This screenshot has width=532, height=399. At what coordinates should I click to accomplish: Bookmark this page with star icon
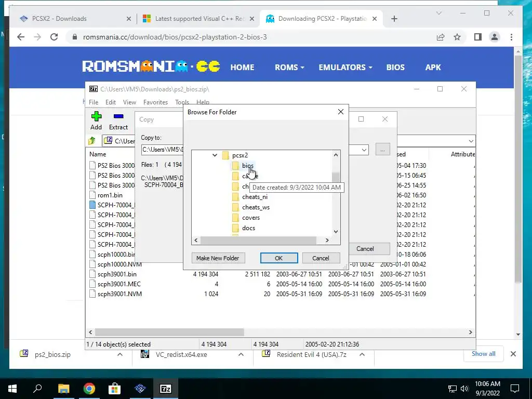pyautogui.click(x=457, y=37)
